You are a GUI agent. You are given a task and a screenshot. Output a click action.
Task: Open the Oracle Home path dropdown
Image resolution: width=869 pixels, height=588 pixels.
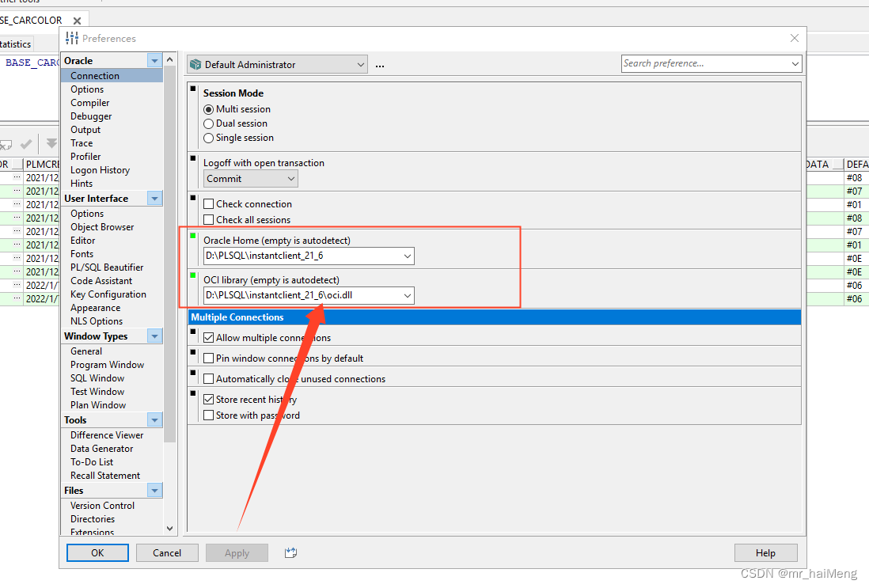408,256
